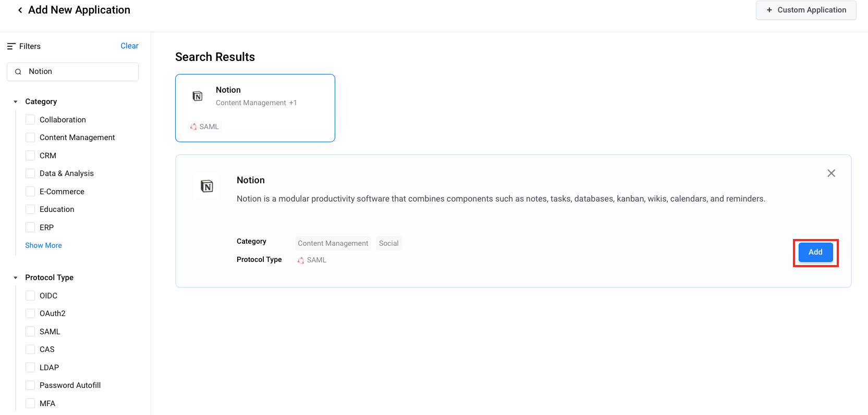
Task: Click the Notion search input field
Action: (72, 72)
